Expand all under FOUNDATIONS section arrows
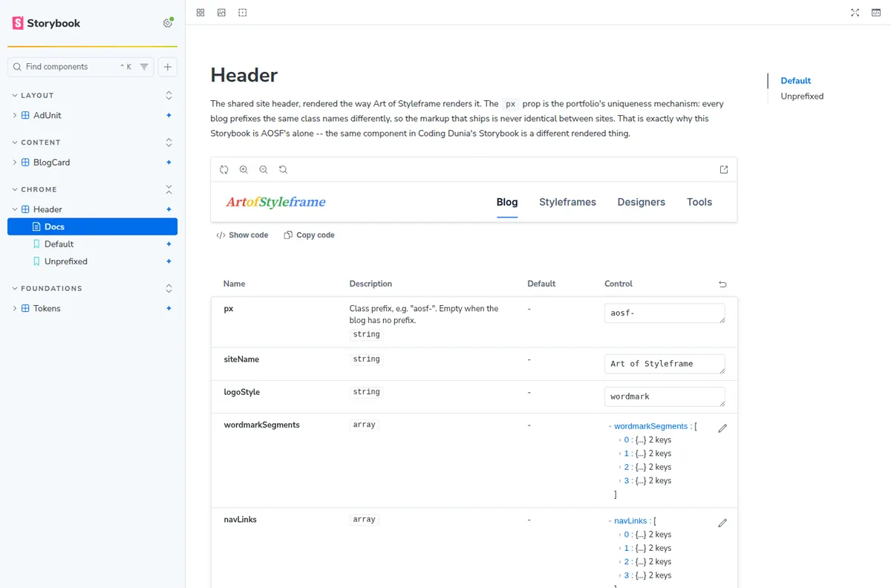The image size is (891, 588). click(x=169, y=289)
